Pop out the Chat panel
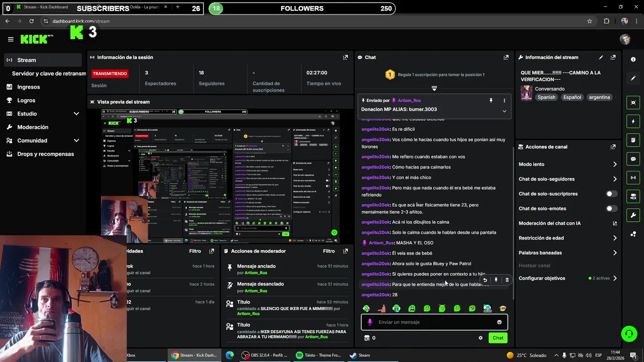 tap(506, 57)
